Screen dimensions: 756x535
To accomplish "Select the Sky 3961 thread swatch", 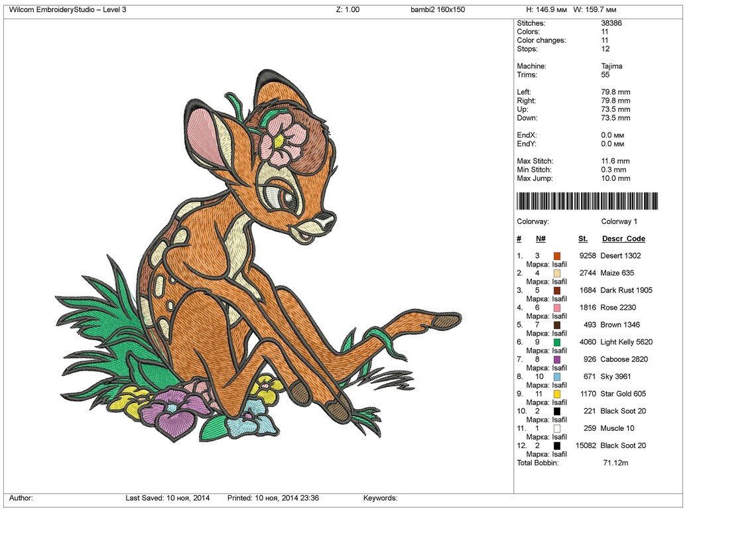I will pyautogui.click(x=557, y=376).
